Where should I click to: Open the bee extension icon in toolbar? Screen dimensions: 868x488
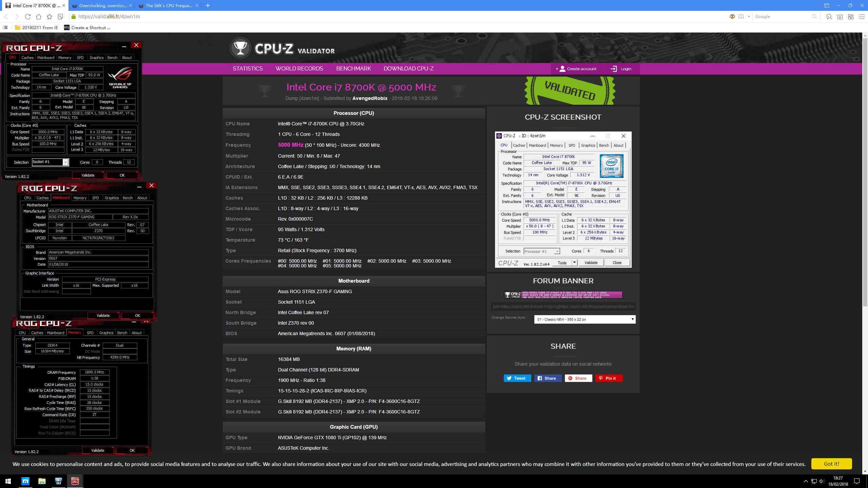click(732, 17)
